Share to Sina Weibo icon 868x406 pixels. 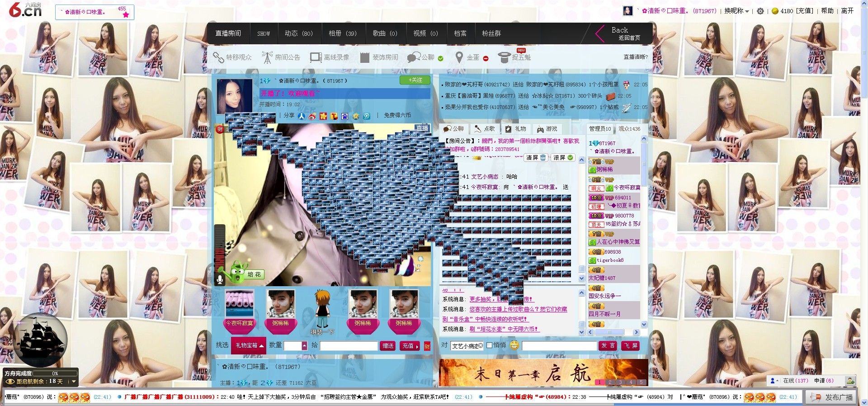point(312,116)
